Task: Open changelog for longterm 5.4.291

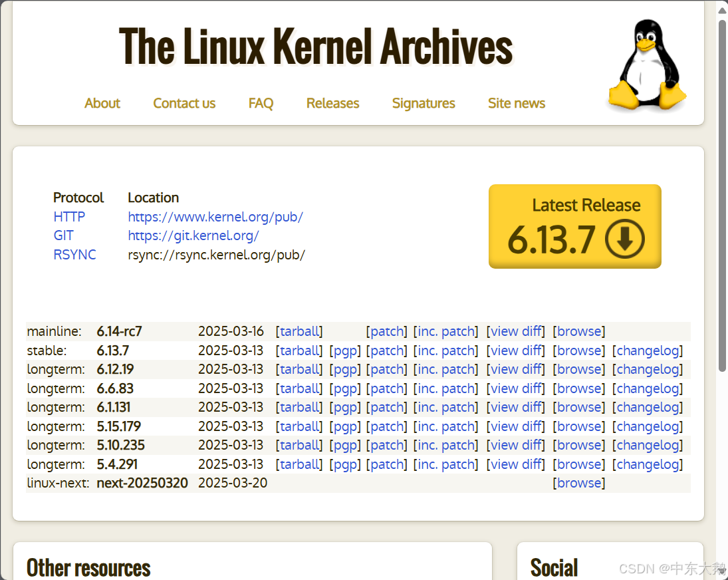Action: coord(648,464)
